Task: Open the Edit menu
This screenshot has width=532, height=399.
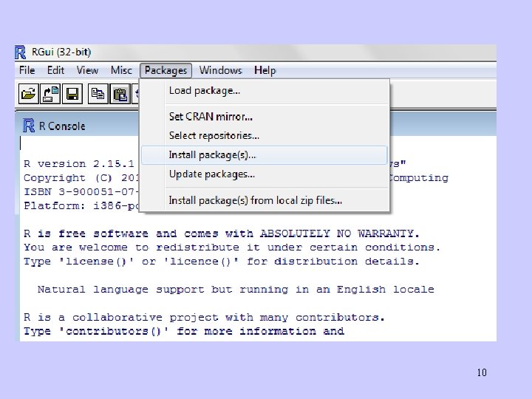Action: (x=55, y=70)
